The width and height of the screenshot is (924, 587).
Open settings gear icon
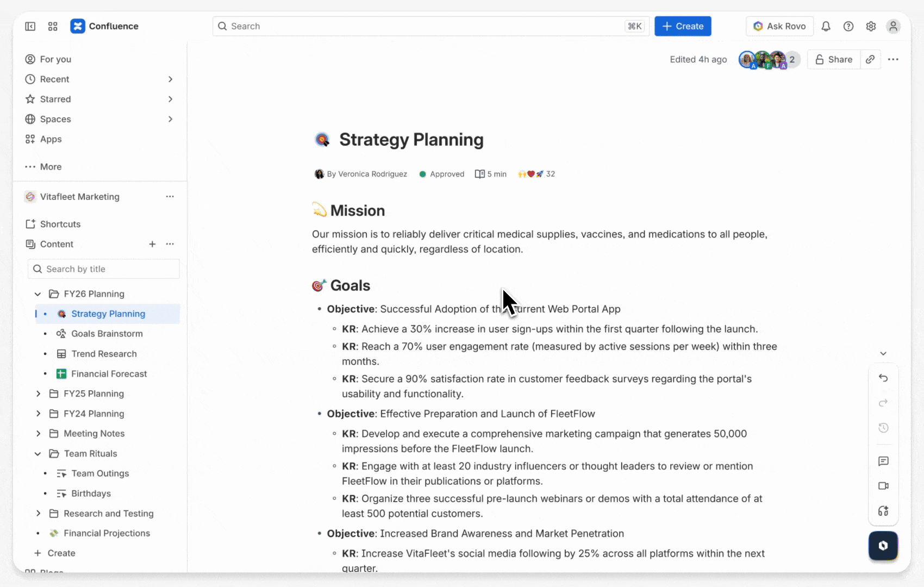(x=871, y=26)
